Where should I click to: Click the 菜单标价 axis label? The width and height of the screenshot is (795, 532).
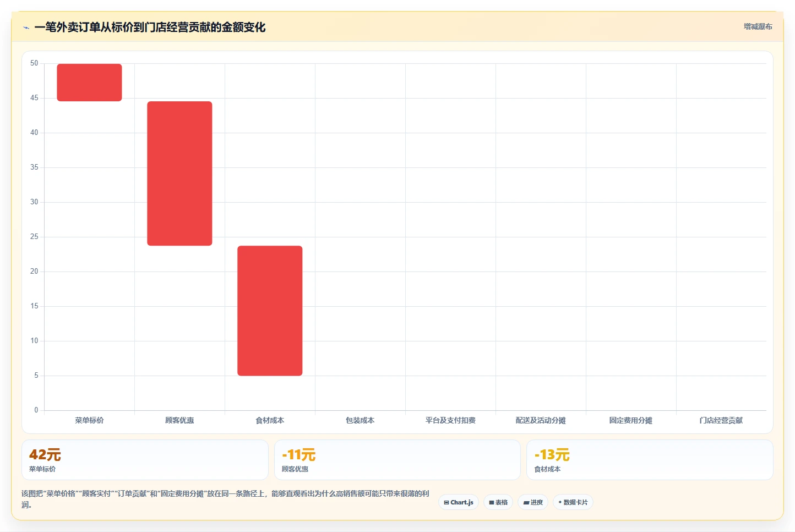(89, 420)
